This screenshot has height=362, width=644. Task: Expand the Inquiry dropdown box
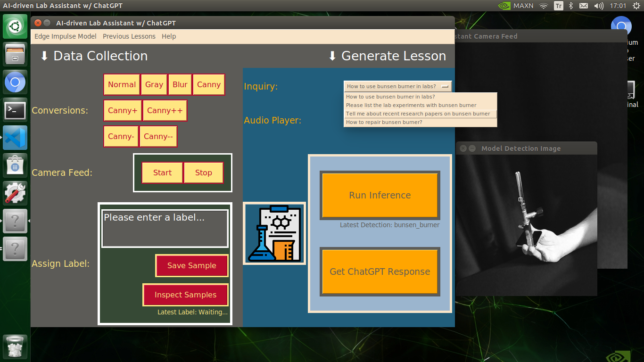398,86
